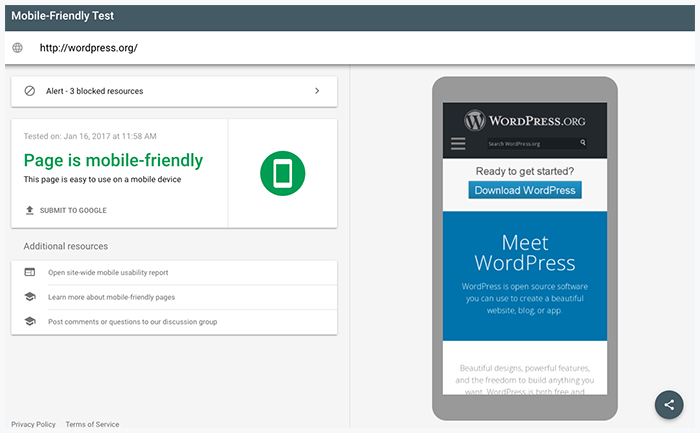Open the Terms of Service link
The image size is (700, 433).
point(92,424)
